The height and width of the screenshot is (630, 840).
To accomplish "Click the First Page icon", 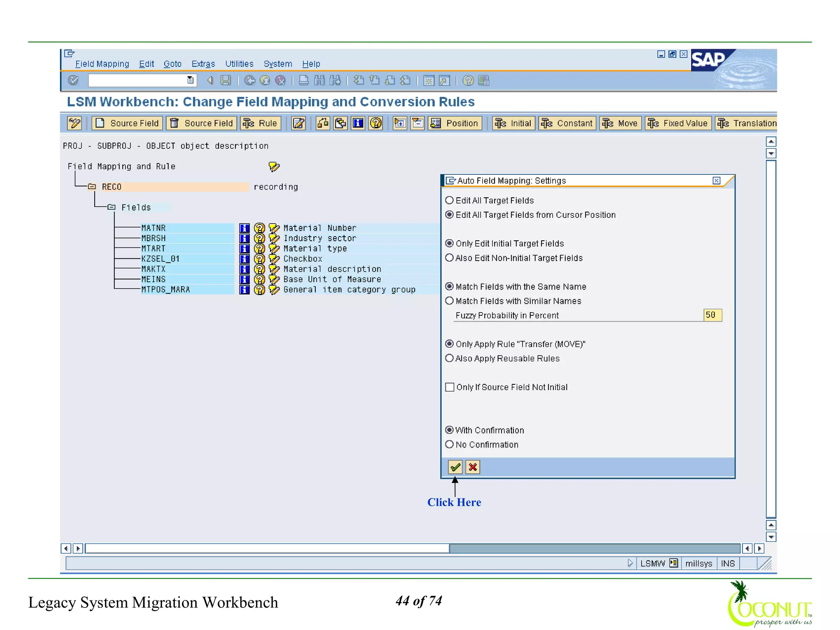I will point(358,80).
